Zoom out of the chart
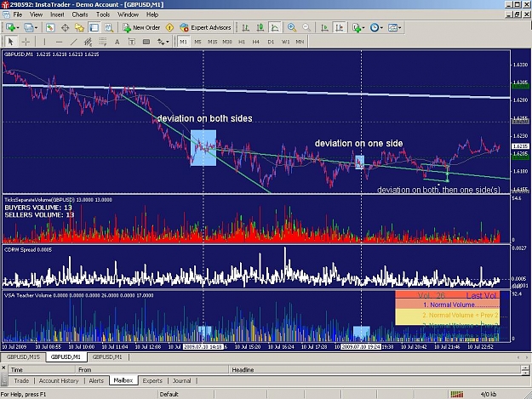Screen dimensions: 532x399 [x=306, y=28]
